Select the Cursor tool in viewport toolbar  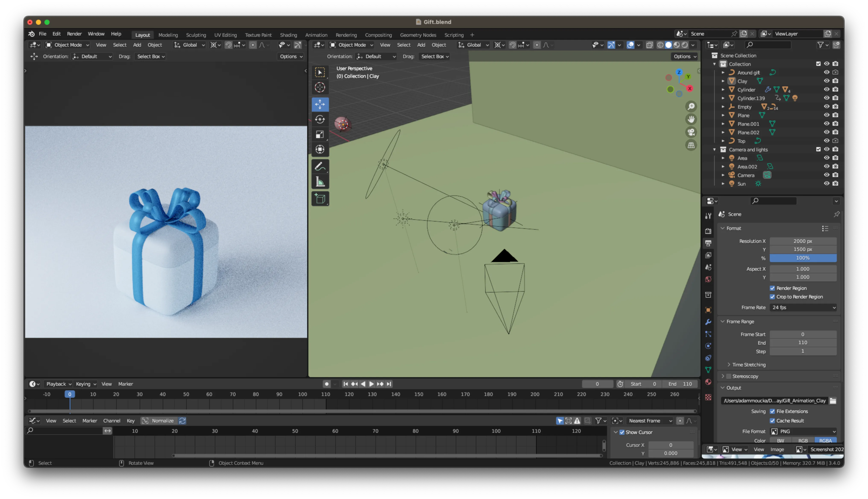click(x=320, y=87)
